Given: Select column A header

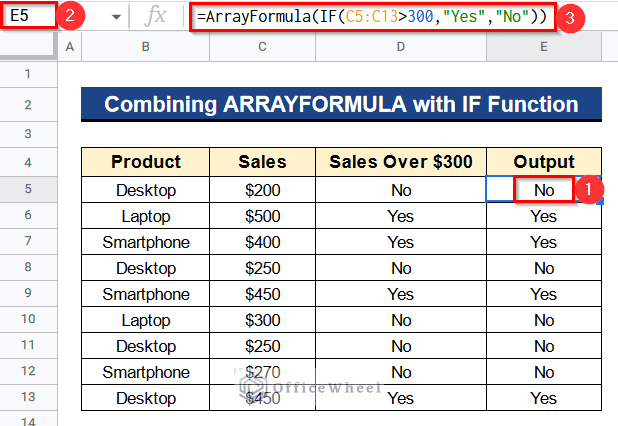Looking at the screenshot, I should pos(70,47).
